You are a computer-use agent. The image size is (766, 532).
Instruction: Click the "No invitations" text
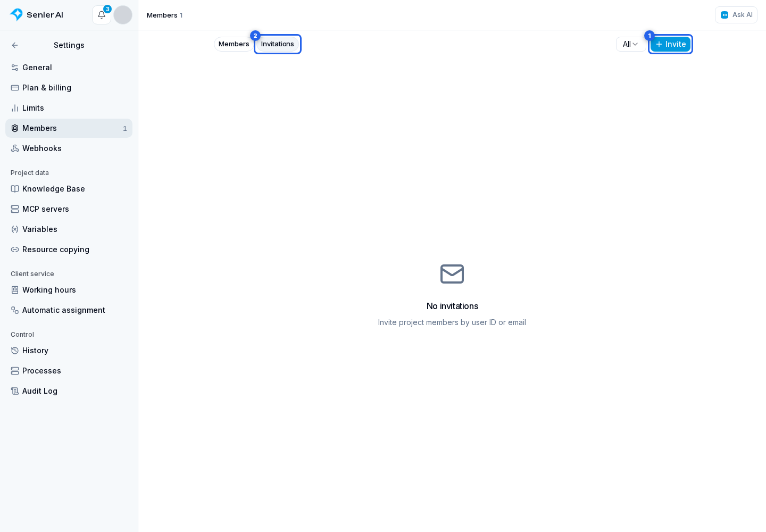(x=452, y=306)
